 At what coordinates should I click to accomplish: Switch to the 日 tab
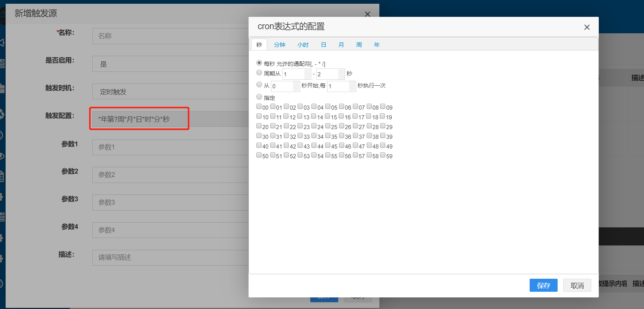coord(324,45)
